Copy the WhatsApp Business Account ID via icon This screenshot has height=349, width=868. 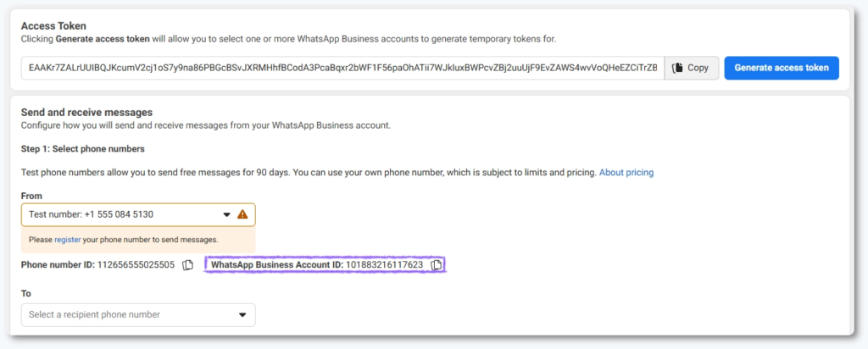tap(436, 265)
